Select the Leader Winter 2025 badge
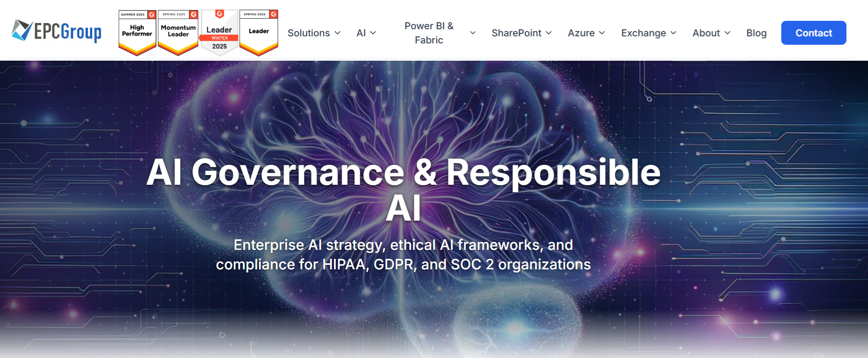 tap(219, 33)
